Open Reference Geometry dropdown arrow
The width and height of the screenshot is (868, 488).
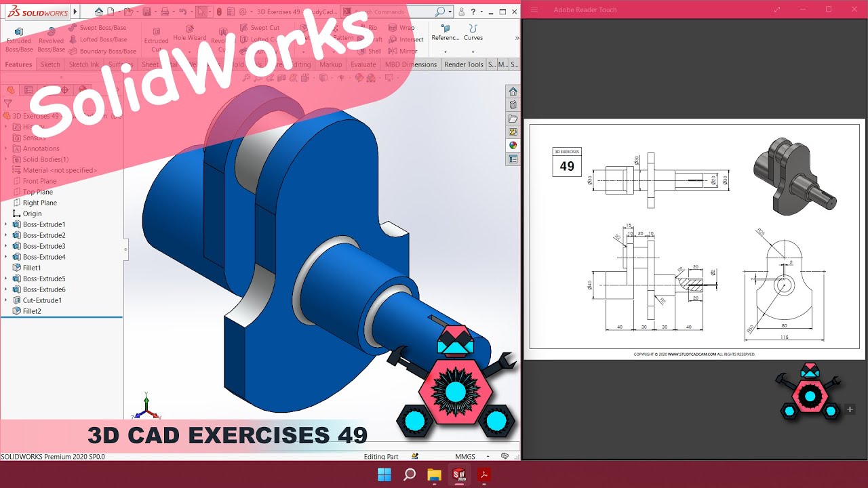[x=446, y=52]
